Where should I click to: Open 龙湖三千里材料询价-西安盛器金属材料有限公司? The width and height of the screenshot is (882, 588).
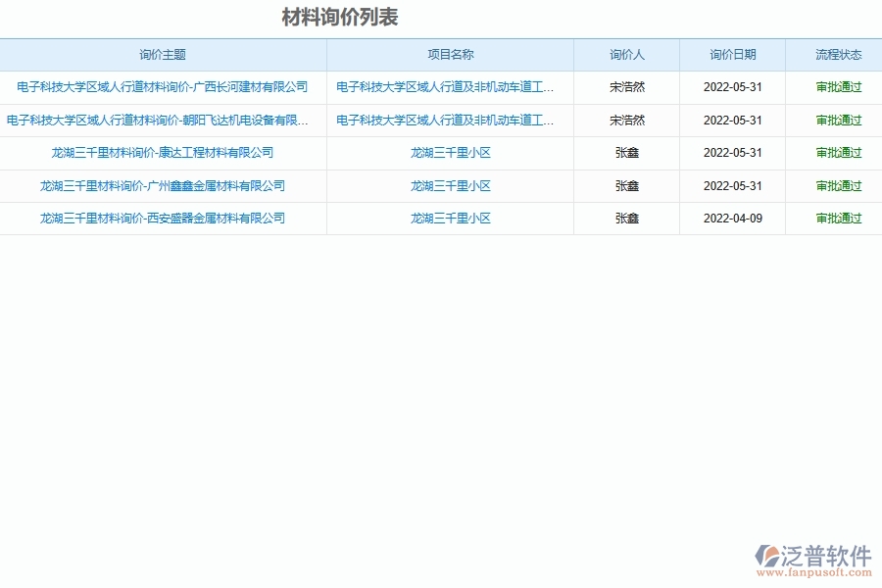click(x=163, y=218)
